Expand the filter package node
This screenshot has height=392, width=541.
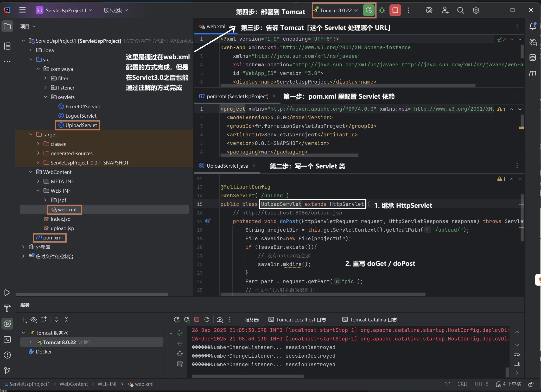[x=46, y=78]
